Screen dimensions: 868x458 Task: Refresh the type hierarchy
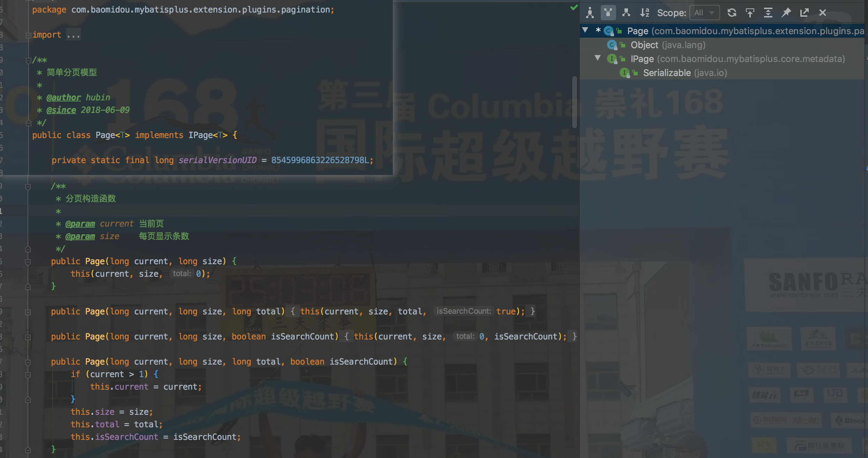(732, 13)
